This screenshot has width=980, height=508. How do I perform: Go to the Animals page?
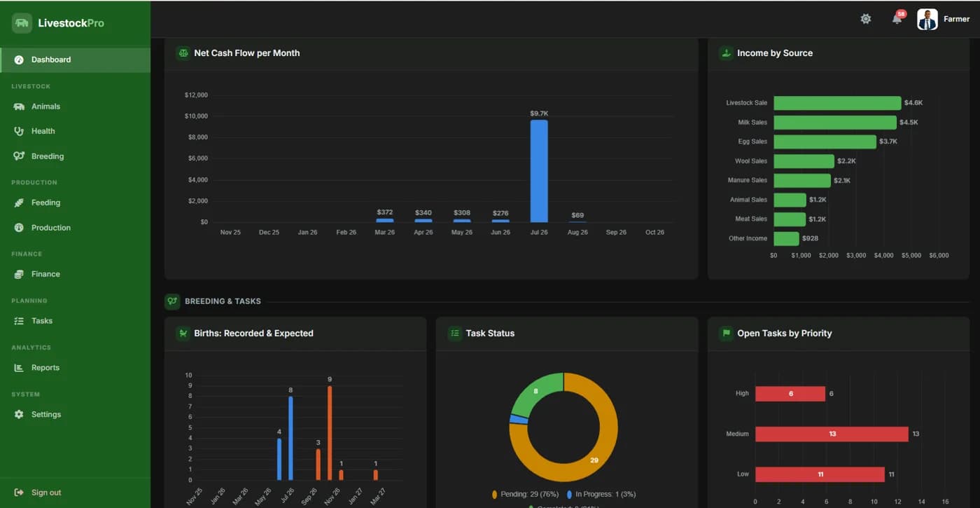coord(75,107)
